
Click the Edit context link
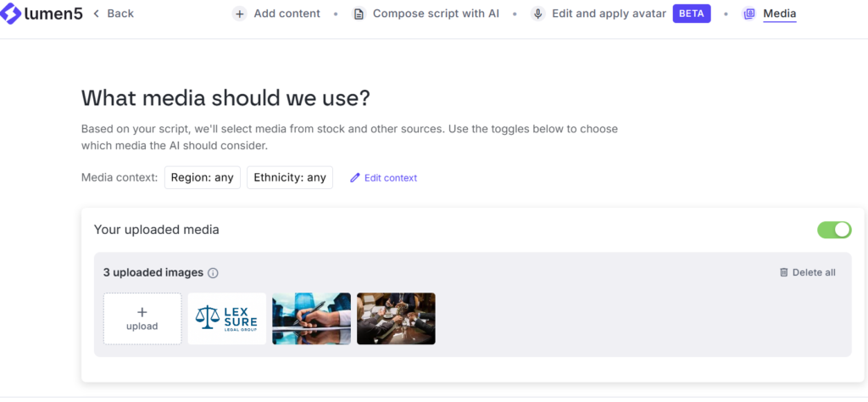point(391,178)
